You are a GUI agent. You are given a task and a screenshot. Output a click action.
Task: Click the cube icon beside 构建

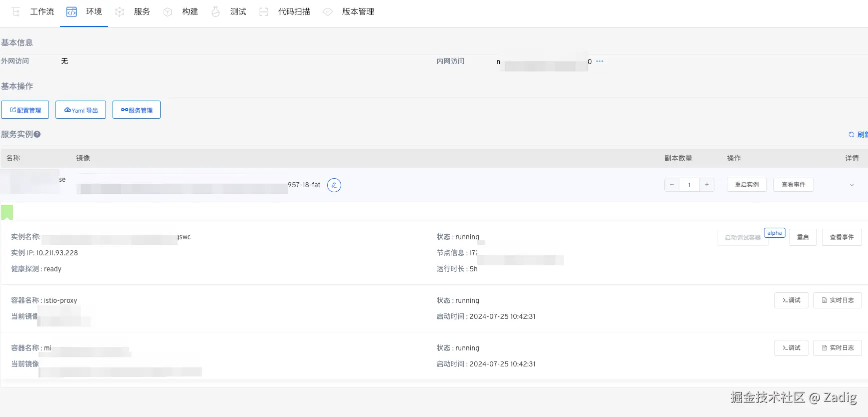coord(168,12)
